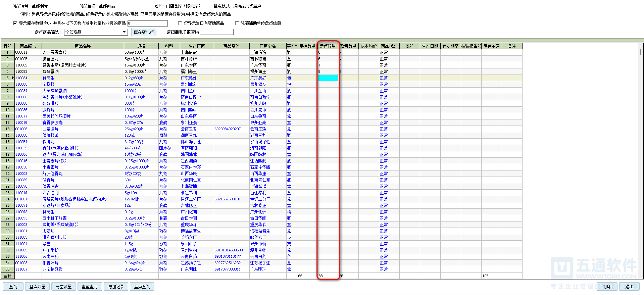644x295 pixels.
Task: Select the 西米替丁胶囊 product name
Action: tap(55, 218)
